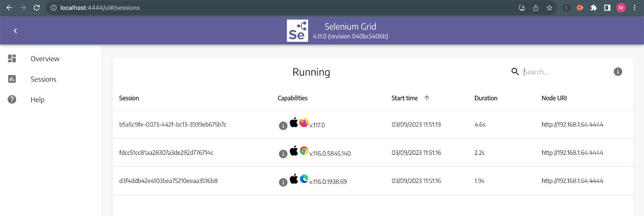This screenshot has height=216, width=644.
Task: Open Help in the sidebar
Action: pos(37,100)
